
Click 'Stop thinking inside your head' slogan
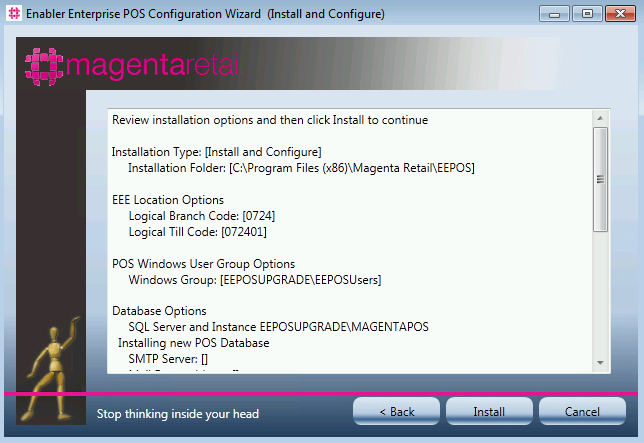click(x=178, y=414)
